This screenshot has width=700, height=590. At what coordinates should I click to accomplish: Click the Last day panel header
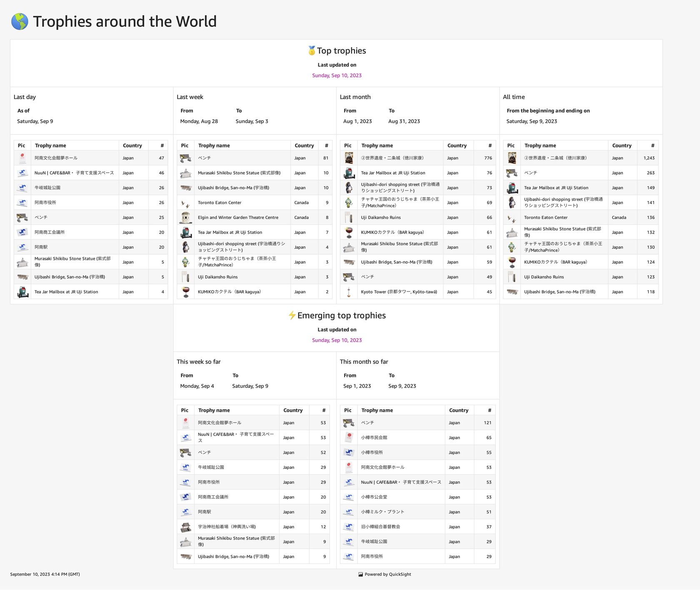click(x=25, y=97)
